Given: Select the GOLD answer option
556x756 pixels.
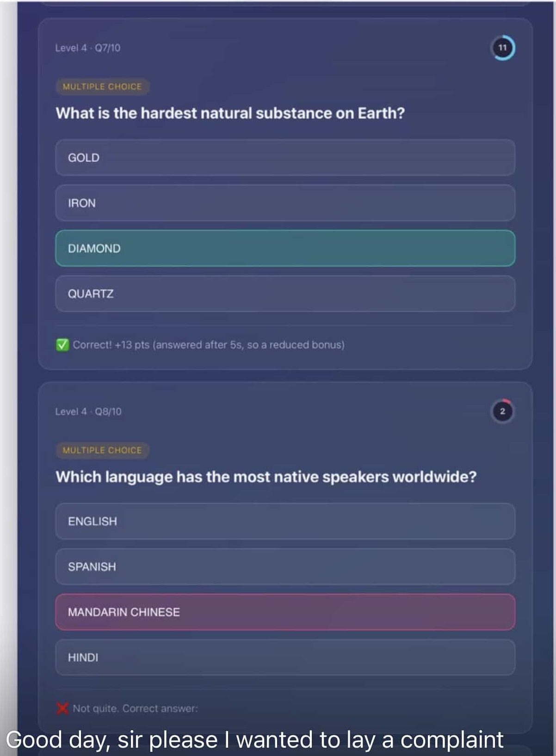Looking at the screenshot, I should [x=285, y=158].
